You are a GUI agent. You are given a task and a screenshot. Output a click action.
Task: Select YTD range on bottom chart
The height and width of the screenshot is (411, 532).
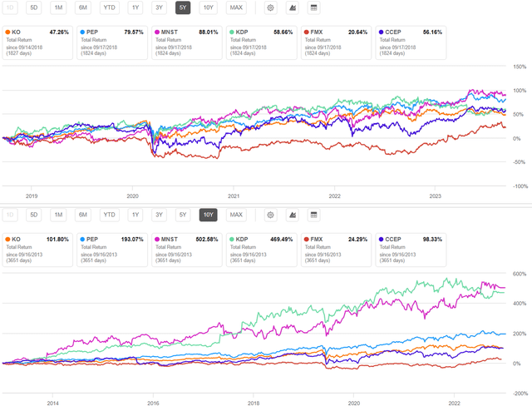(x=109, y=215)
